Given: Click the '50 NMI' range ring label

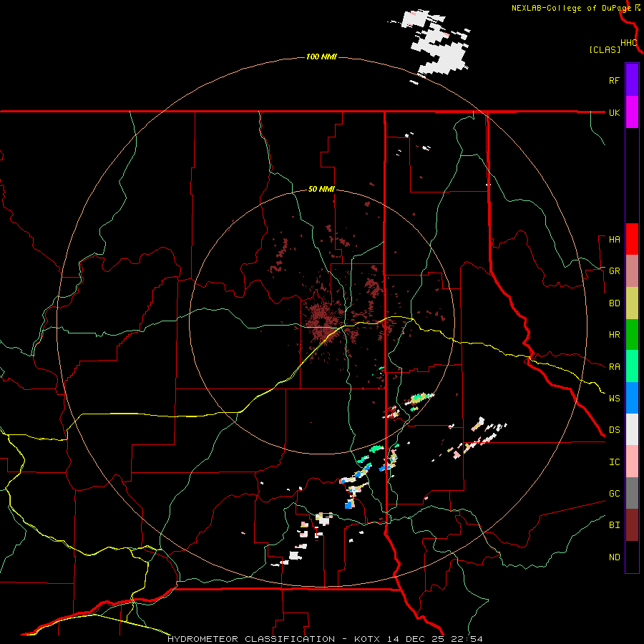Looking at the screenshot, I should point(321,189).
